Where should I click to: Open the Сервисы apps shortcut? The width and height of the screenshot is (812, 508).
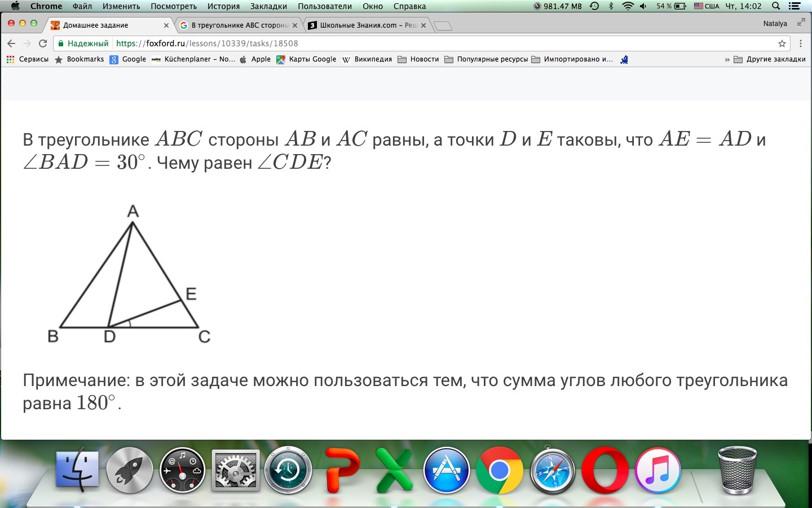(x=28, y=59)
